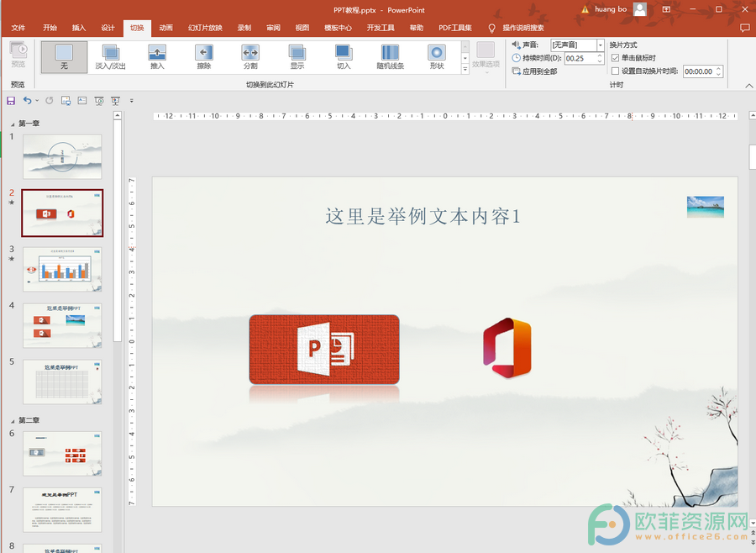
Task: Enable the 设置自动换片时间 checkbox
Action: (615, 71)
